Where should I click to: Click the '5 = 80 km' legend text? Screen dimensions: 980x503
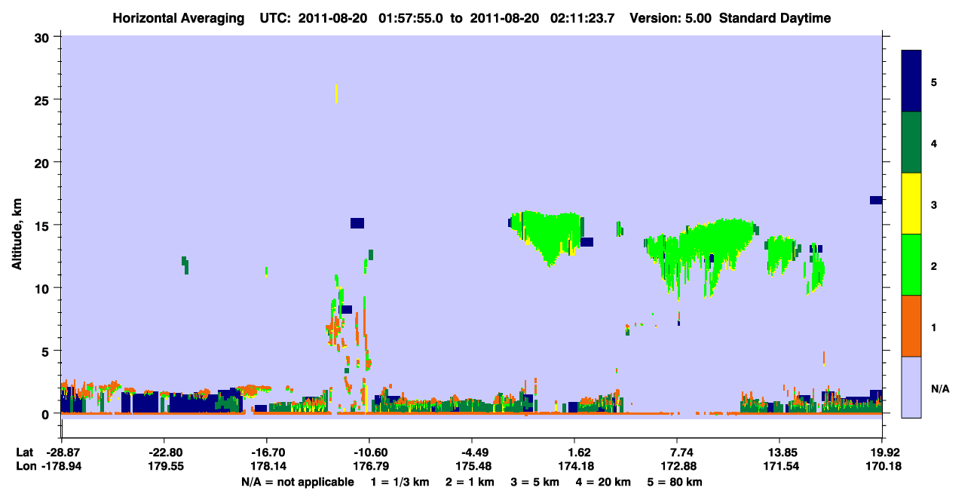[x=675, y=481]
